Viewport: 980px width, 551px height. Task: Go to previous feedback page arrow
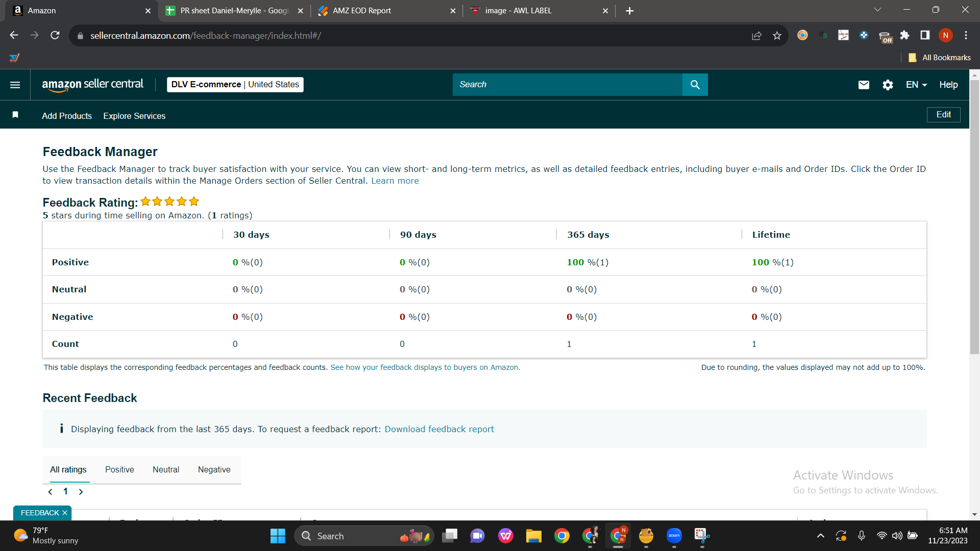50,492
